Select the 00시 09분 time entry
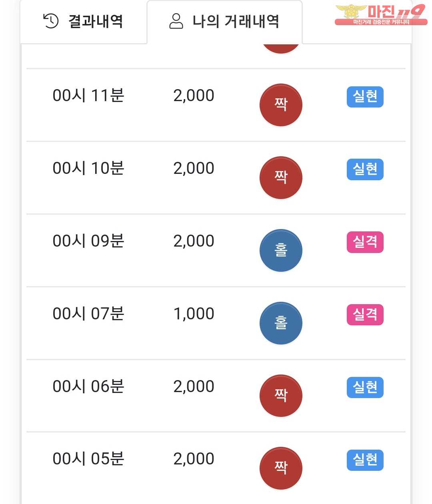This screenshot has height=504, width=432. pos(88,241)
